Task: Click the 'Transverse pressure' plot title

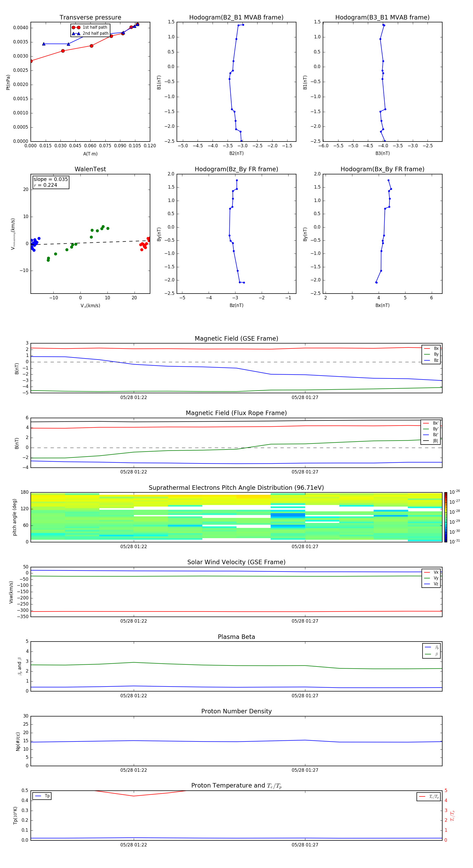Action: 90,18
